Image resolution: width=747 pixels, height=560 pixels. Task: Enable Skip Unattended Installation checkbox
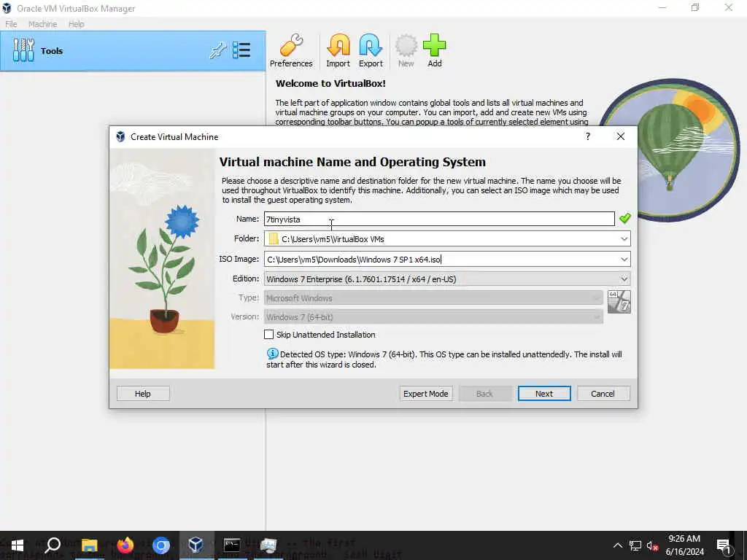[x=268, y=335]
